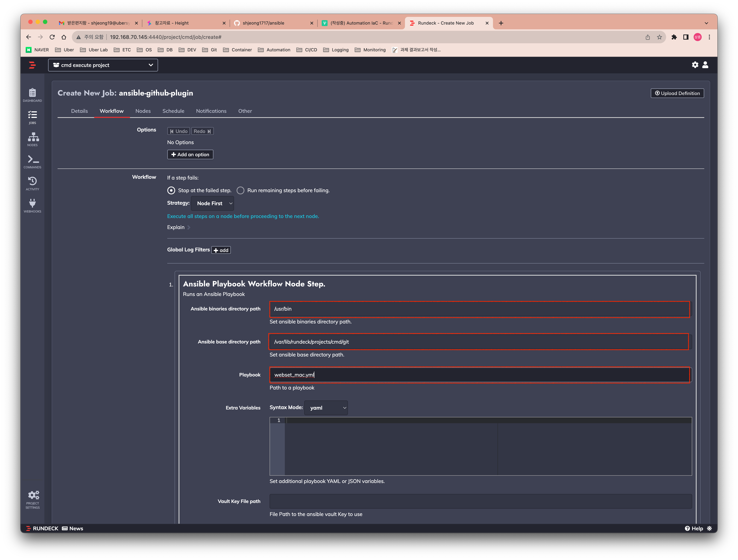Select Stop at the failed step

171,191
